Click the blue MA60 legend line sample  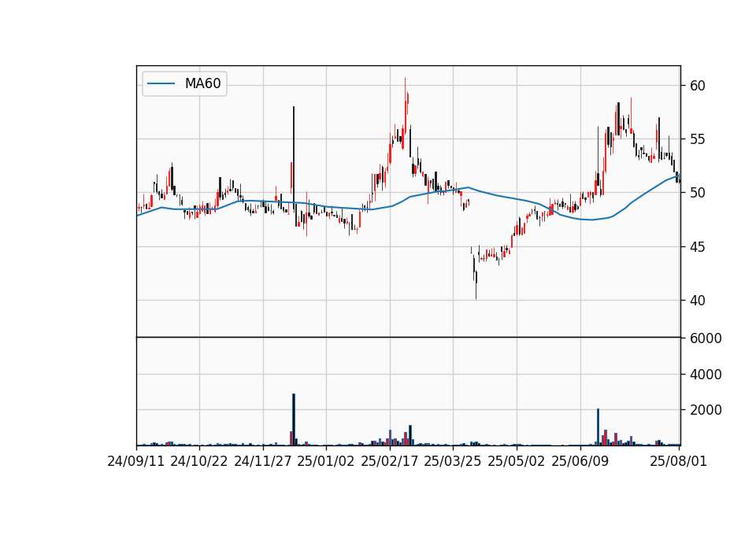[161, 84]
